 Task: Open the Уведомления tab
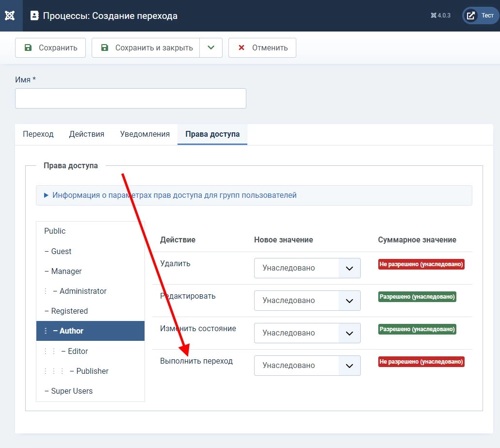145,134
